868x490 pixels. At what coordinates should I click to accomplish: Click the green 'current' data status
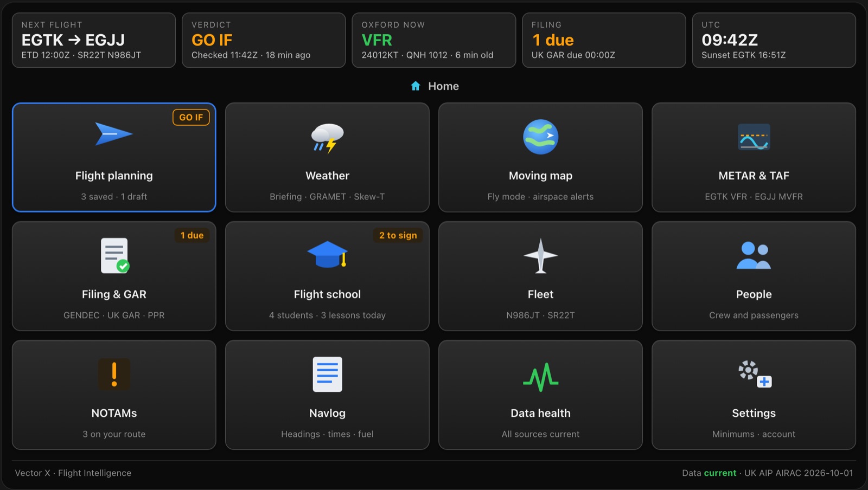coord(720,473)
